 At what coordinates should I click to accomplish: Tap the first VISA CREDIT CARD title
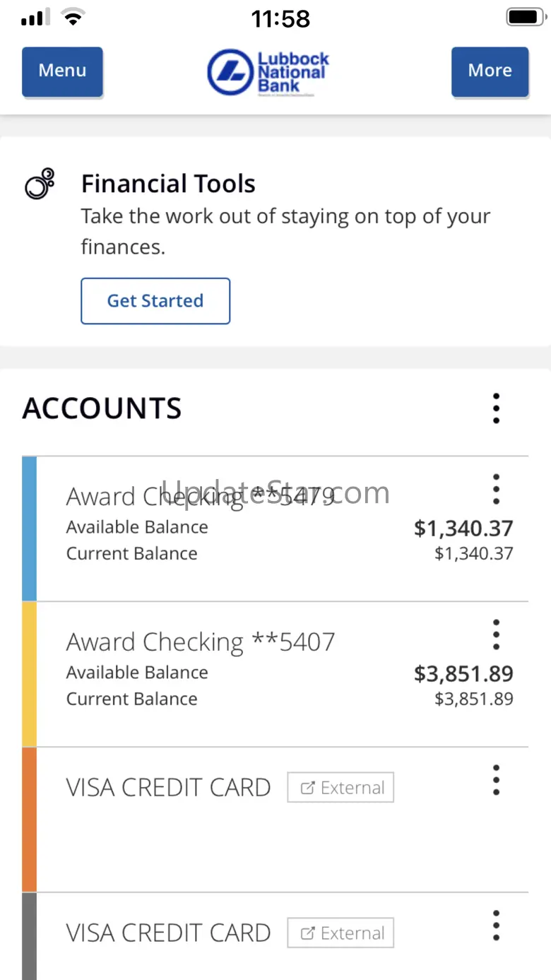click(168, 787)
